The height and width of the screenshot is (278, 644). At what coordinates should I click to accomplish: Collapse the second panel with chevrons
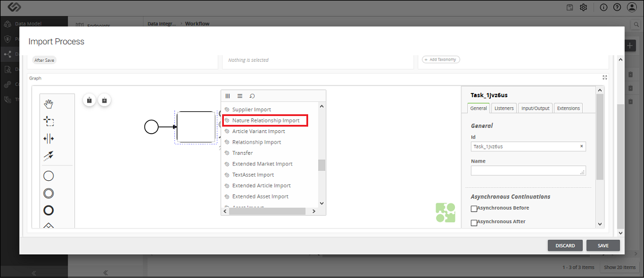[105, 272]
